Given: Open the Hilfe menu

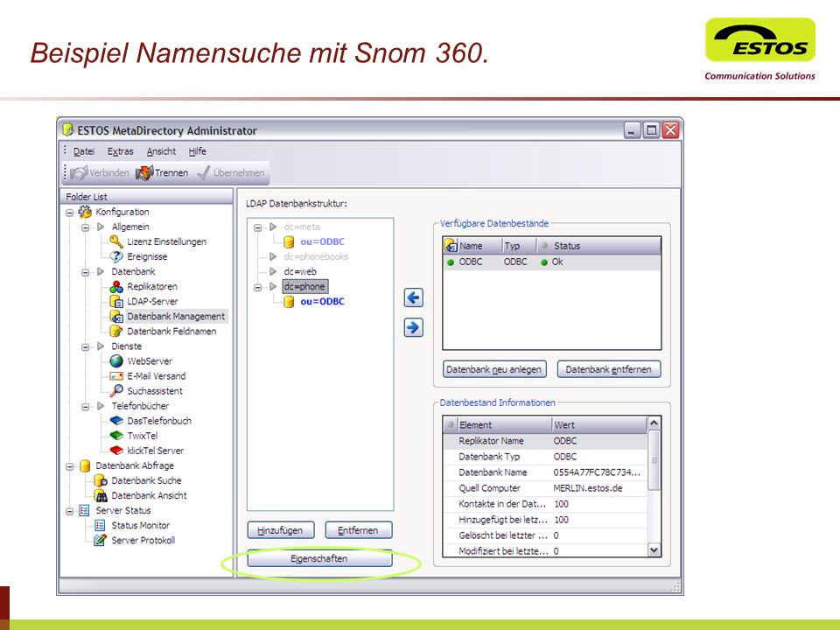Looking at the screenshot, I should click(197, 151).
